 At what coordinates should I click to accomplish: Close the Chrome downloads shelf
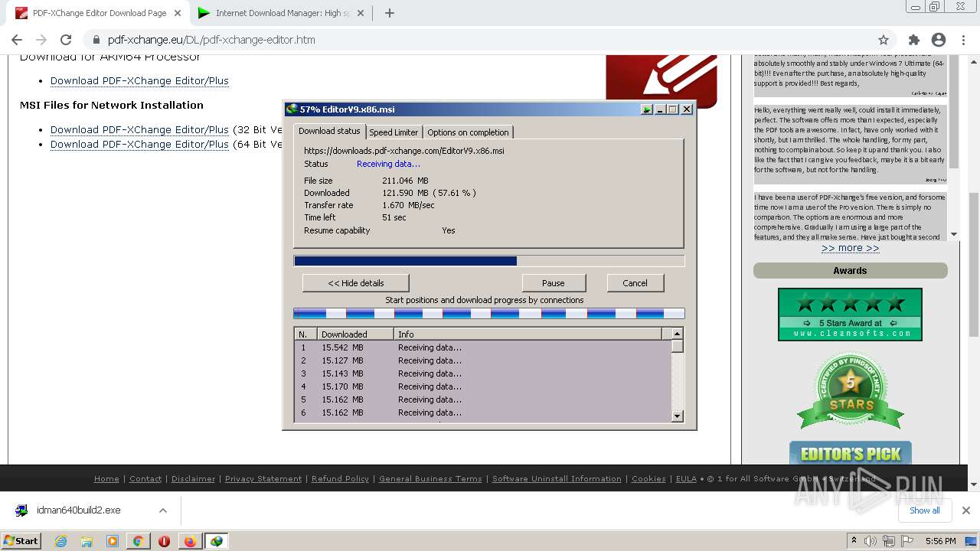click(966, 510)
